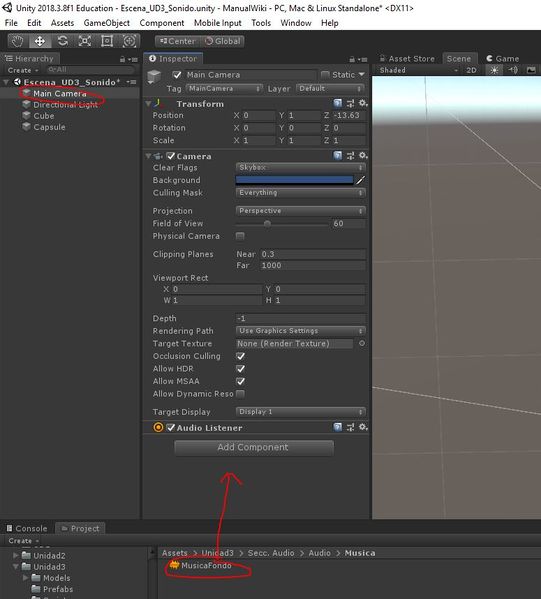Open Rendering Path dropdown
This screenshot has width=541, height=599.
(301, 331)
